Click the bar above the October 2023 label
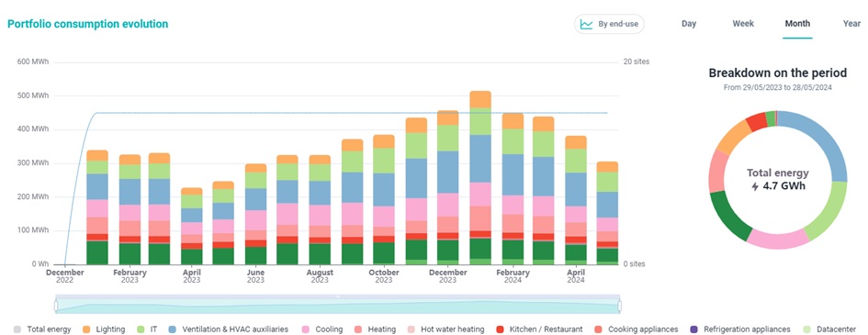This screenshot has height=335, width=868. [x=384, y=199]
